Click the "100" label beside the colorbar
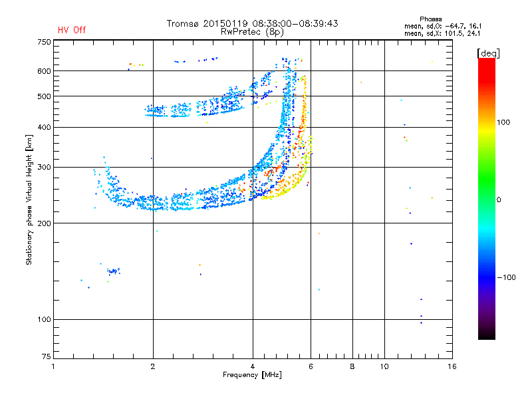 click(x=503, y=122)
